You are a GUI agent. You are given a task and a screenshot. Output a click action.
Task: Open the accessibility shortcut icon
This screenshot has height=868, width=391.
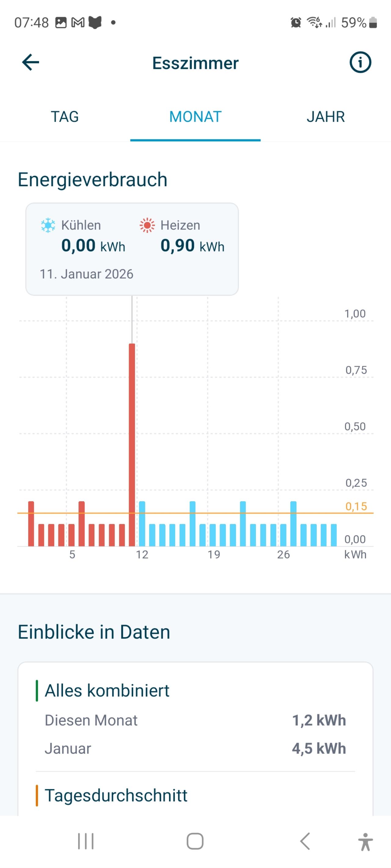coord(365,842)
